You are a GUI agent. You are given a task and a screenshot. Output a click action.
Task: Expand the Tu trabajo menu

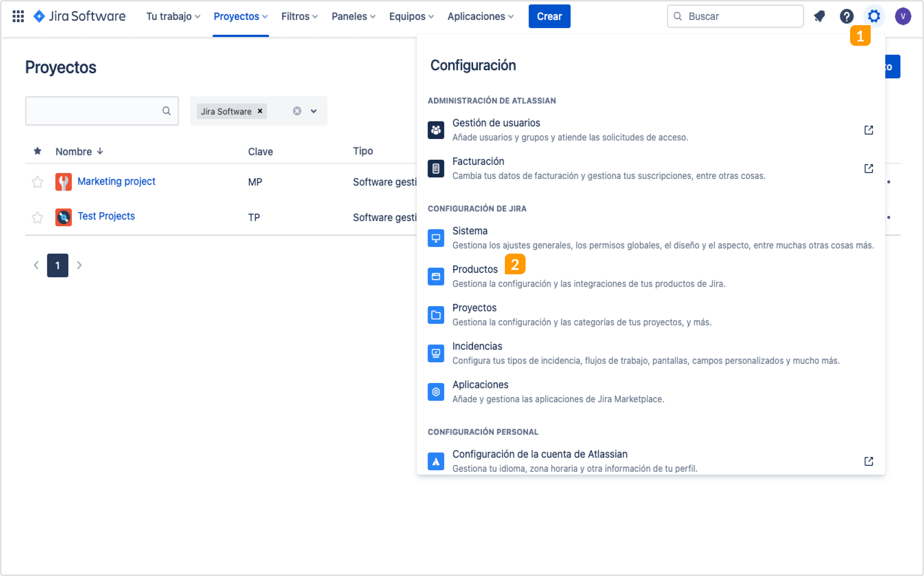pos(173,16)
